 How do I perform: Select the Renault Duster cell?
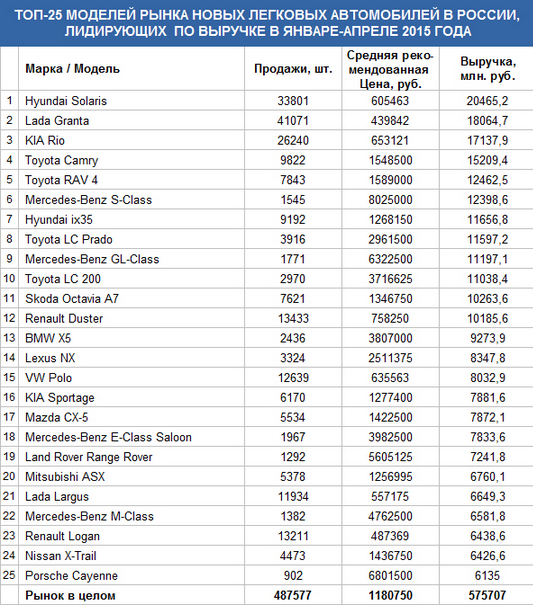[64, 318]
